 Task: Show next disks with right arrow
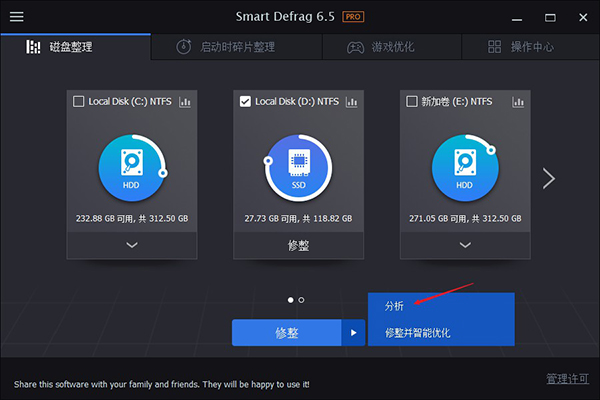(x=549, y=178)
